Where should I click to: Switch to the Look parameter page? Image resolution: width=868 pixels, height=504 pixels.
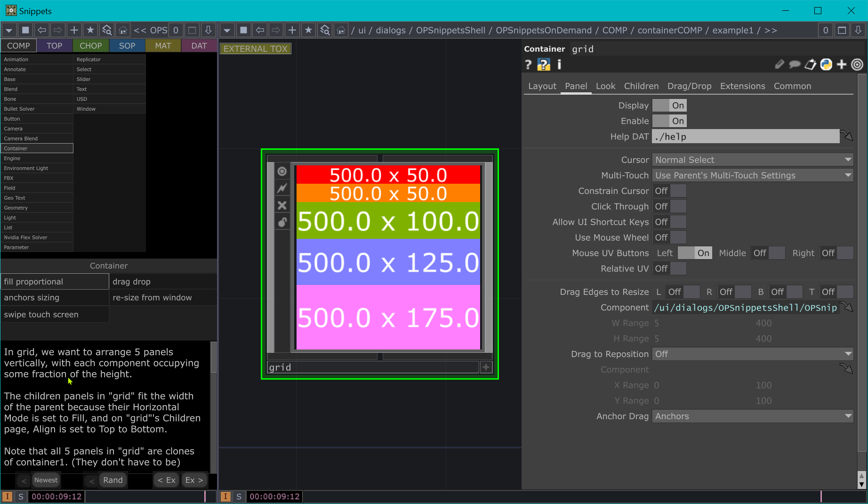tap(605, 86)
